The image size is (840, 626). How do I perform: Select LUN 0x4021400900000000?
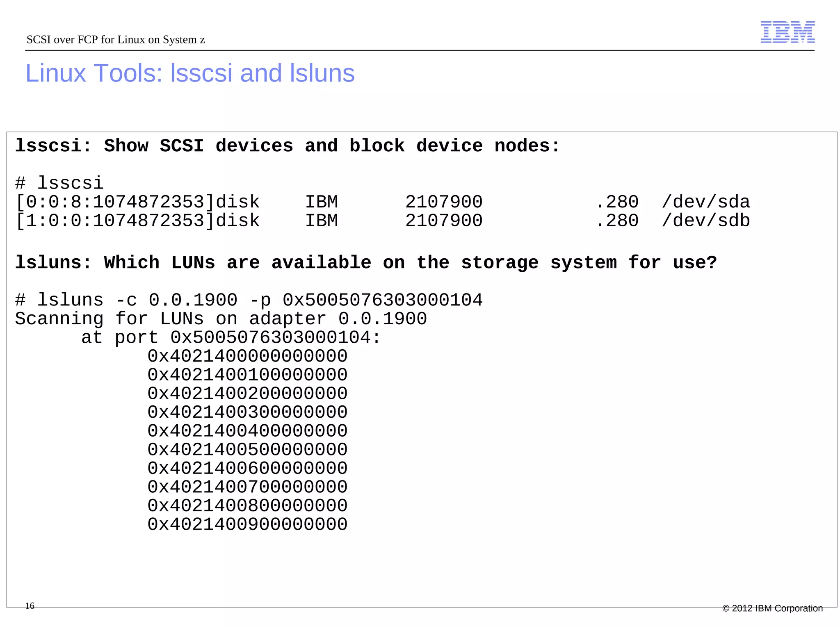pos(248,525)
